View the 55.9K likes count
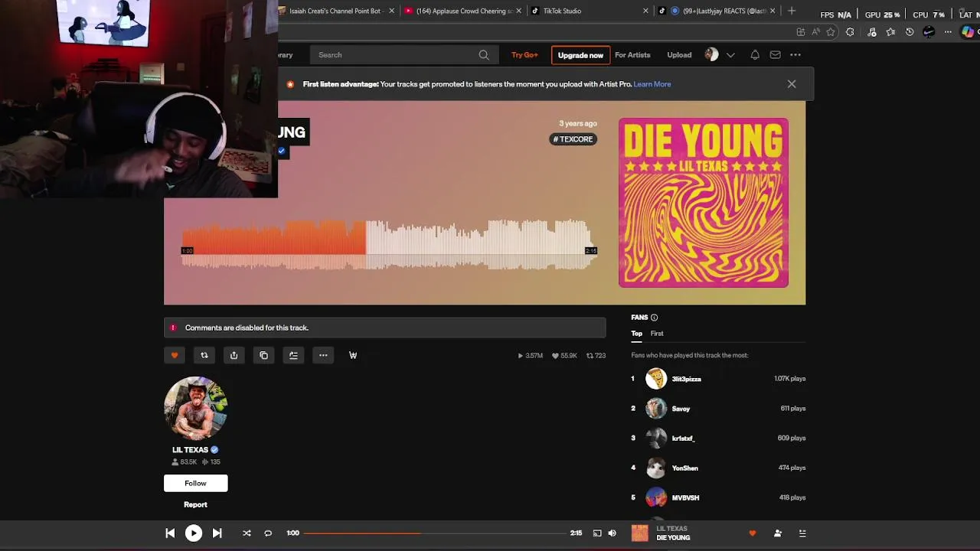The image size is (980, 551). click(564, 356)
